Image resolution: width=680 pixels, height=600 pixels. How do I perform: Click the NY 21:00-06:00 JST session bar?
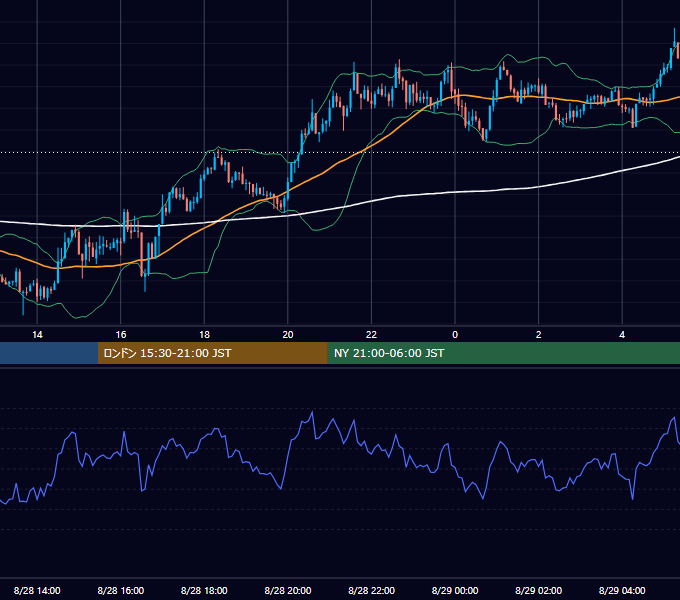pos(503,353)
